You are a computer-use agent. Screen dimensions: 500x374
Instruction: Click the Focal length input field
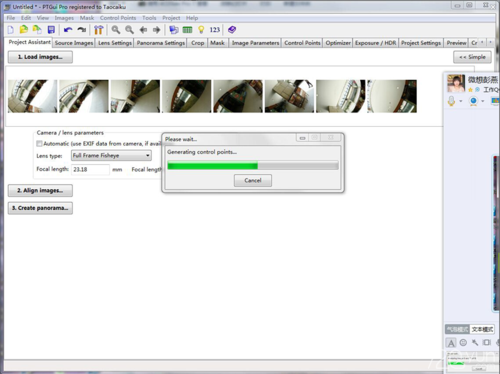pyautogui.click(x=90, y=169)
